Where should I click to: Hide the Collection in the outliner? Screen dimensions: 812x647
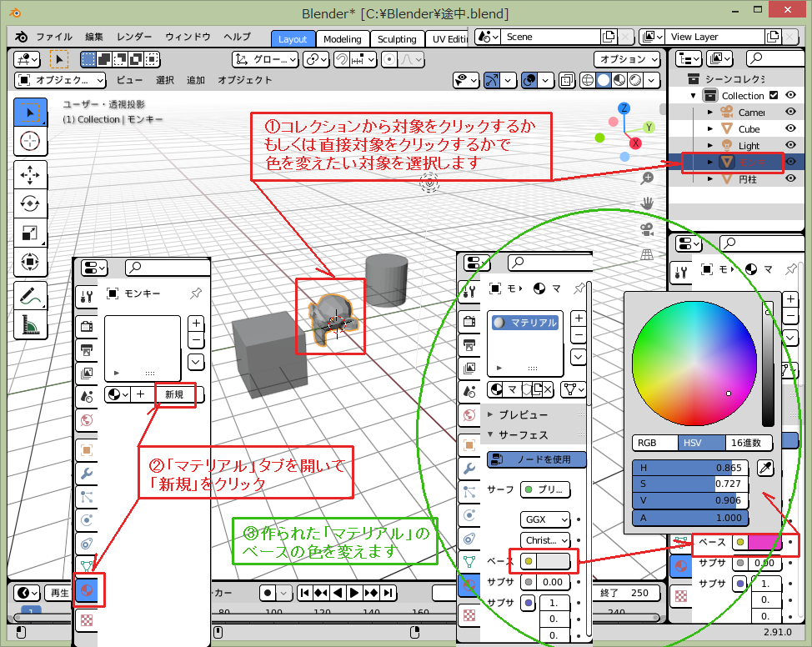click(791, 95)
